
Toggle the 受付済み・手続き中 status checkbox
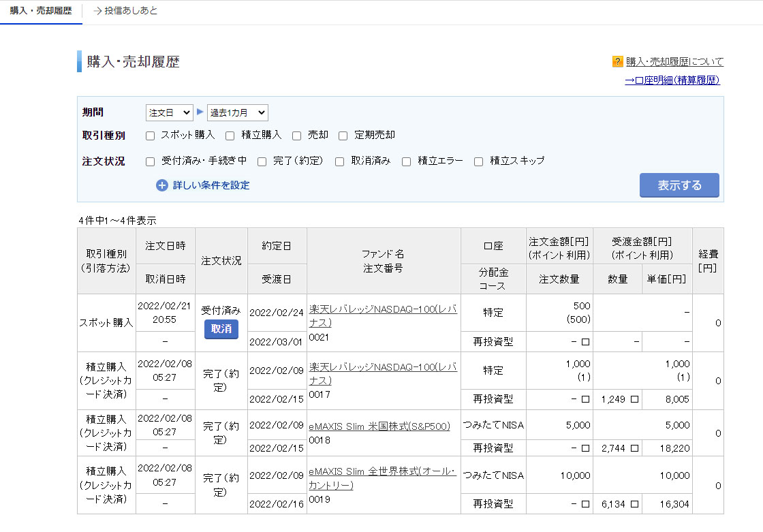point(151,162)
